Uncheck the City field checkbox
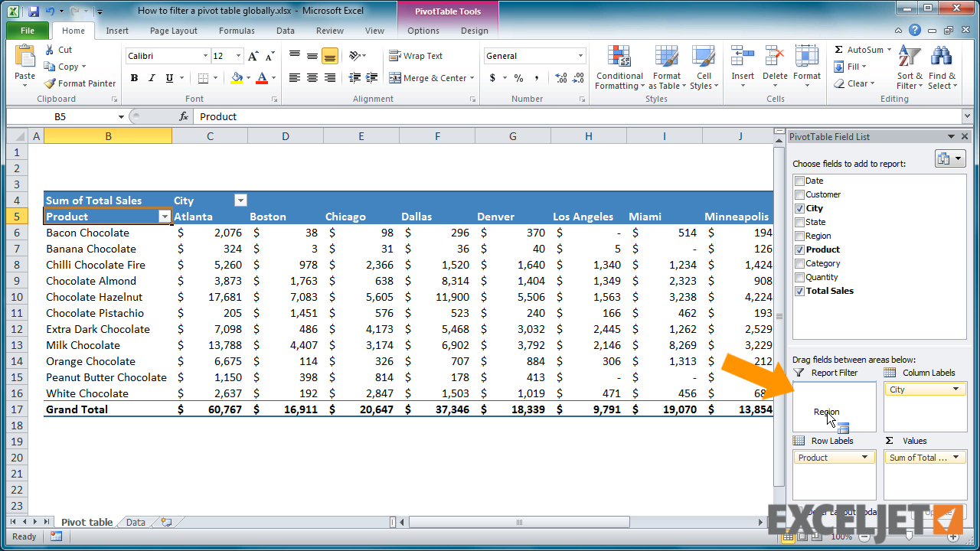Viewport: 980px width, 551px height. pos(800,208)
